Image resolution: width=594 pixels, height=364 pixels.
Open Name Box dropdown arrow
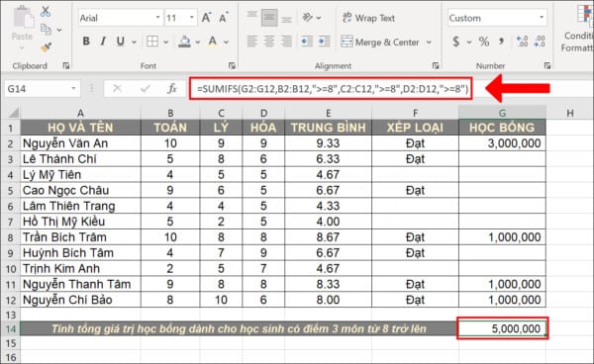(x=73, y=89)
